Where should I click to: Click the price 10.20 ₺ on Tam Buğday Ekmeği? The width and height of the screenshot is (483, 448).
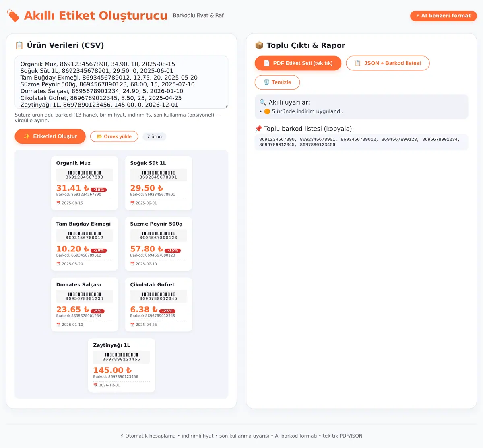click(x=73, y=249)
